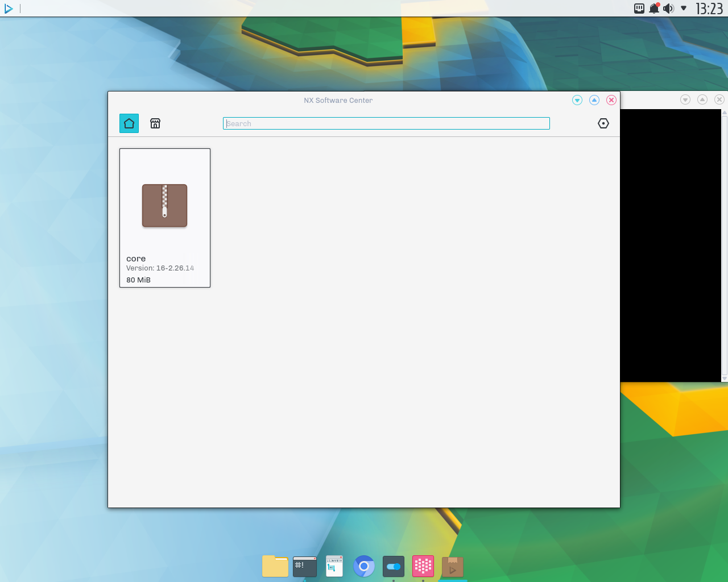Launch the terminal from the dock
Viewport: 728px width, 582px height.
pos(305,566)
